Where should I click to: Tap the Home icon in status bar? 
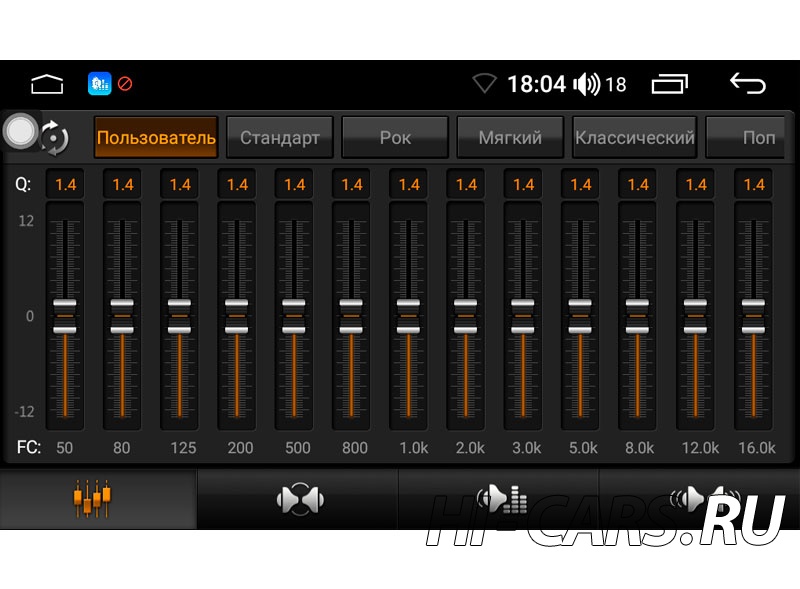(47, 84)
